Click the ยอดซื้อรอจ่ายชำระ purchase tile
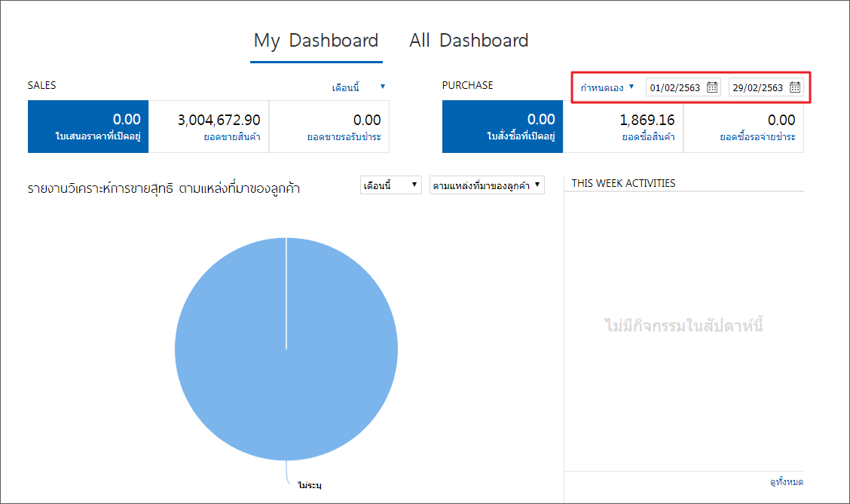The width and height of the screenshot is (850, 504). [x=744, y=127]
